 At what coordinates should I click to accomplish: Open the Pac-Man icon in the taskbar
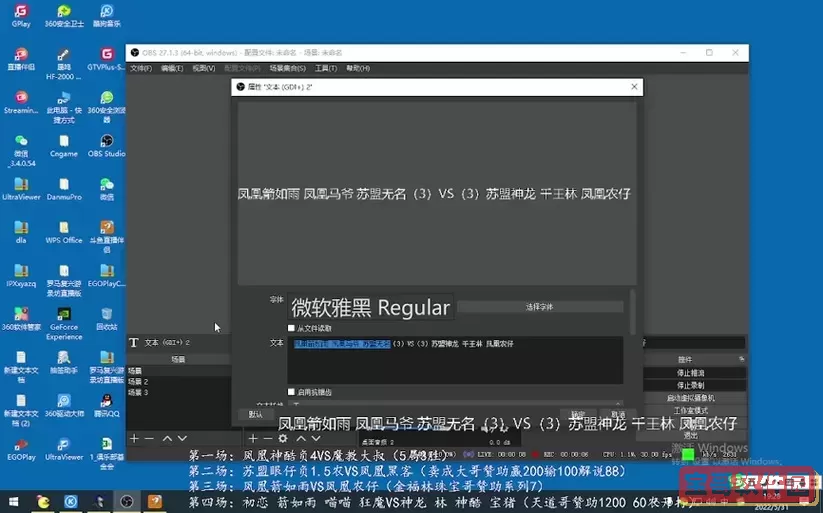(43, 502)
